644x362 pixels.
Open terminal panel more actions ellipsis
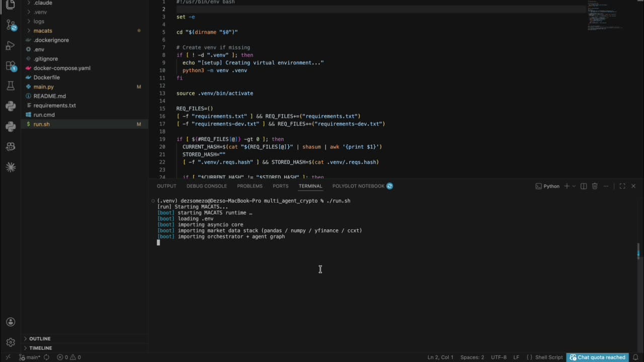click(606, 186)
